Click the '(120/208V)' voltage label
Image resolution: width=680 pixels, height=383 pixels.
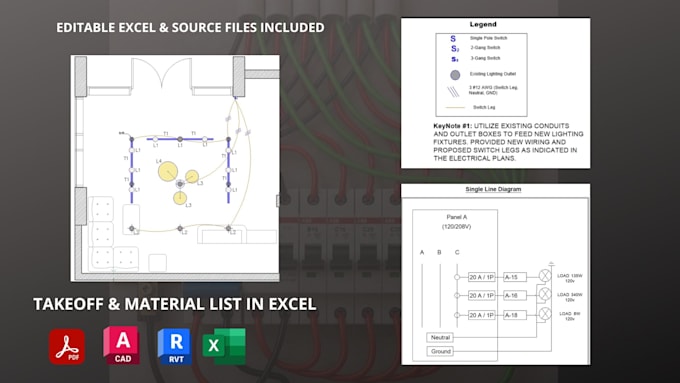(x=456, y=226)
